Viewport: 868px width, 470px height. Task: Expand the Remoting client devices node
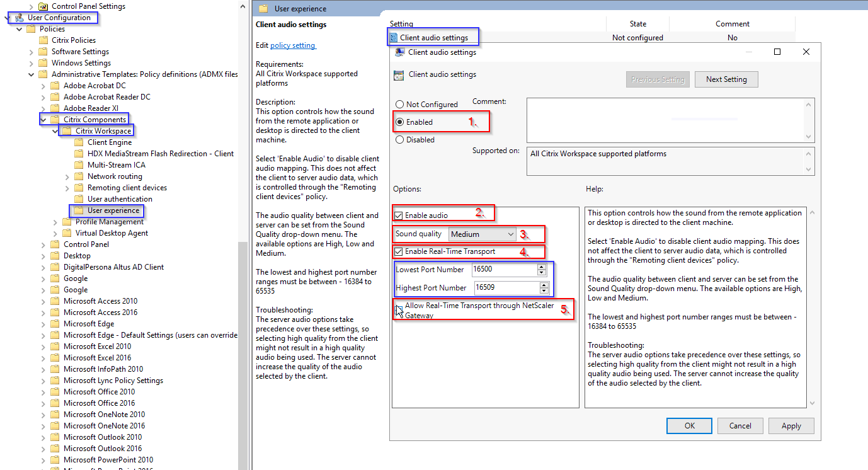tap(67, 188)
